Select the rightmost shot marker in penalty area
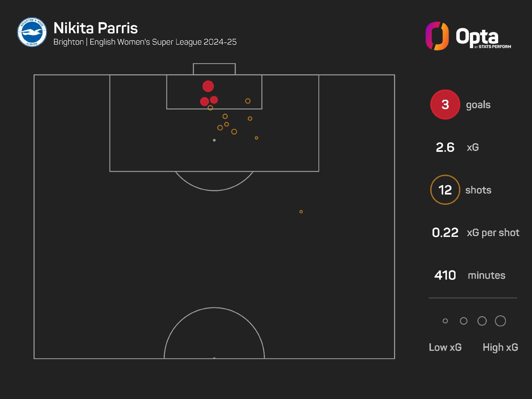532x399 pixels. pyautogui.click(x=257, y=138)
